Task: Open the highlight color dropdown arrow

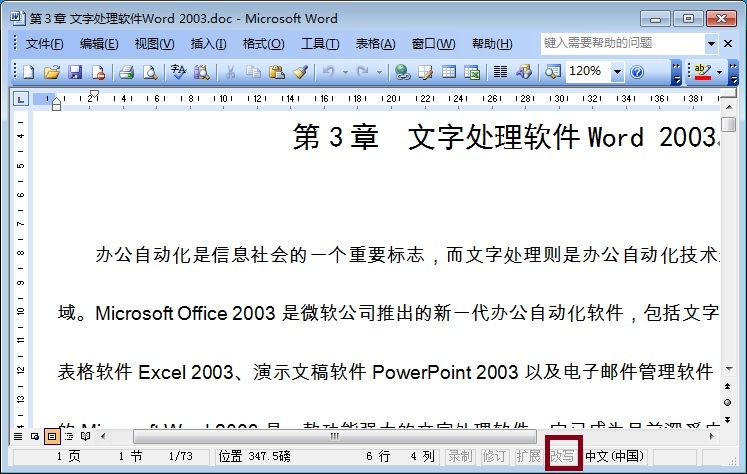Action: (x=719, y=72)
